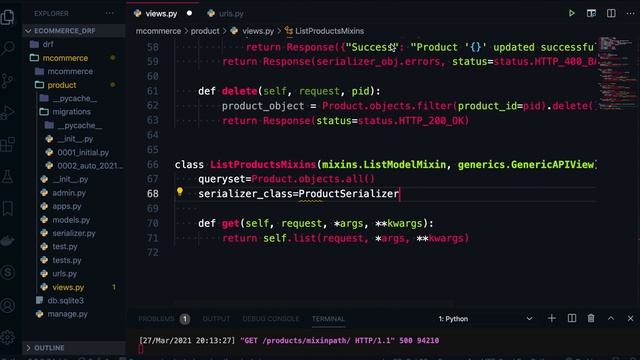Close the terminal panel

click(x=630, y=318)
